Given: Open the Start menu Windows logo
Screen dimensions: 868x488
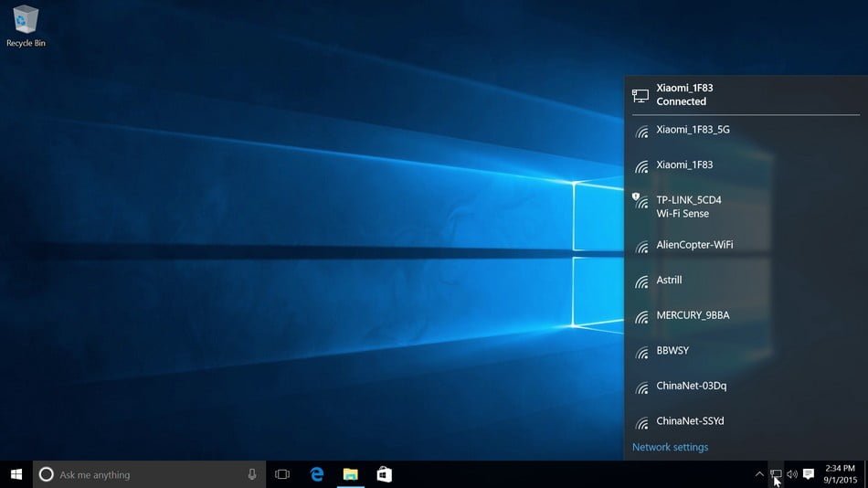Looking at the screenshot, I should coord(16,474).
